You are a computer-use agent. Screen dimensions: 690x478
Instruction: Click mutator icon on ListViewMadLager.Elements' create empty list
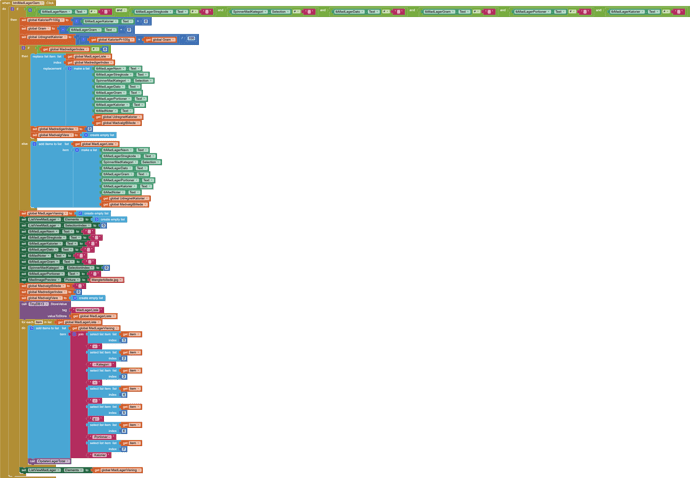click(x=97, y=220)
